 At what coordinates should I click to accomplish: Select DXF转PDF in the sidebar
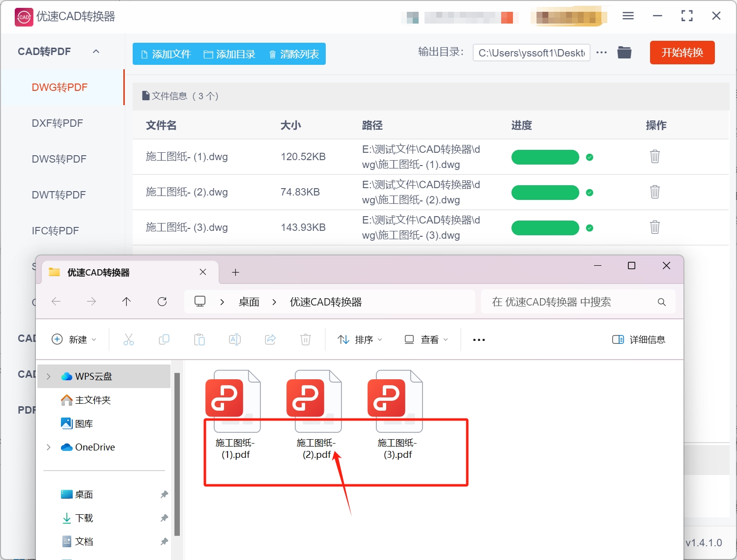tap(57, 123)
